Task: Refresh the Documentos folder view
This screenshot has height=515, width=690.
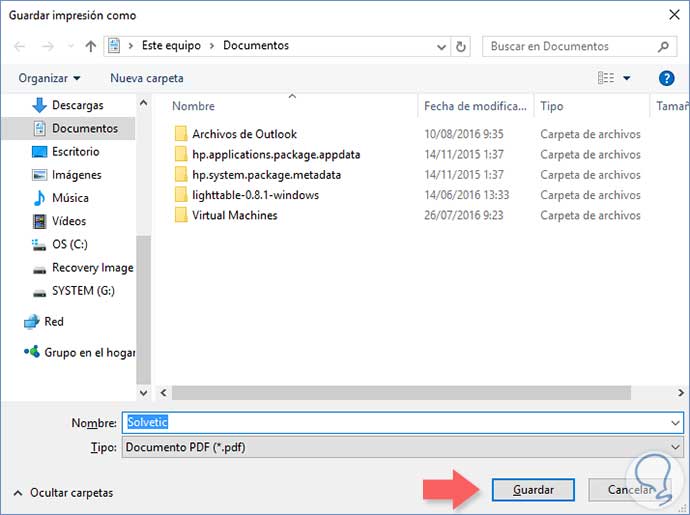Action: tap(460, 47)
